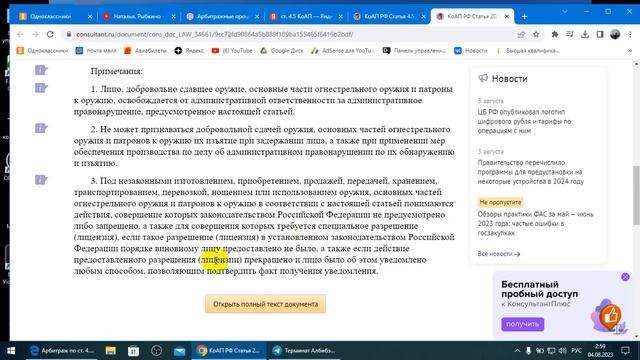Switch to the Telegram Терминал taskbar window
Screen dimensions: 640x360
point(304,351)
